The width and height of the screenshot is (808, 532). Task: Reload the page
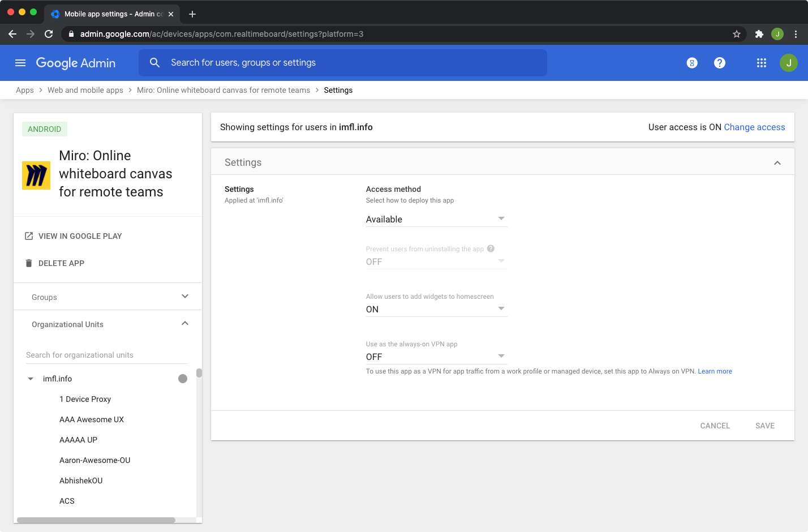tap(49, 34)
